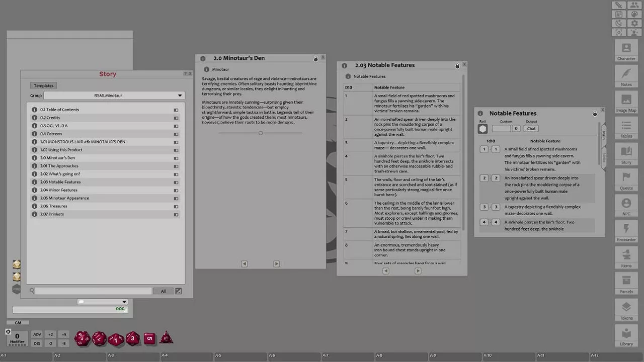Open the Group RSMLMinotaur dropdown
This screenshot has width=644, height=362.
(114, 96)
